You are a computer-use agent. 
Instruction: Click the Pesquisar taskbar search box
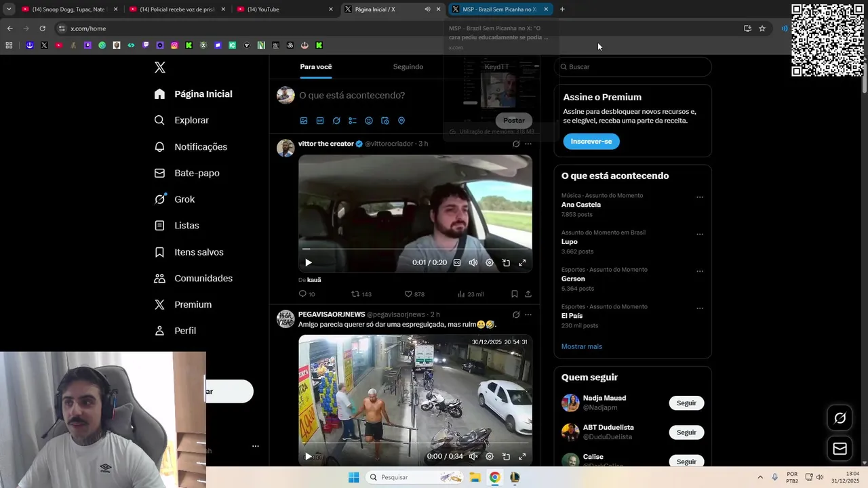[415, 477]
